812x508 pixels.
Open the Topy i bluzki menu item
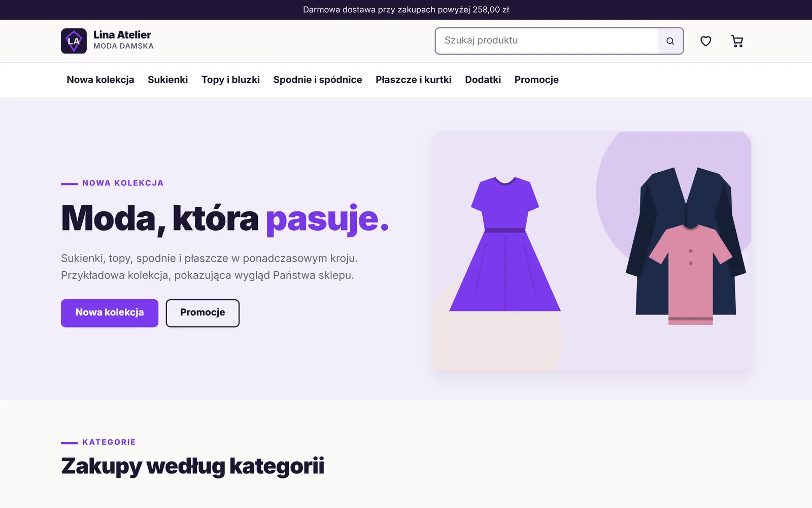coord(230,80)
